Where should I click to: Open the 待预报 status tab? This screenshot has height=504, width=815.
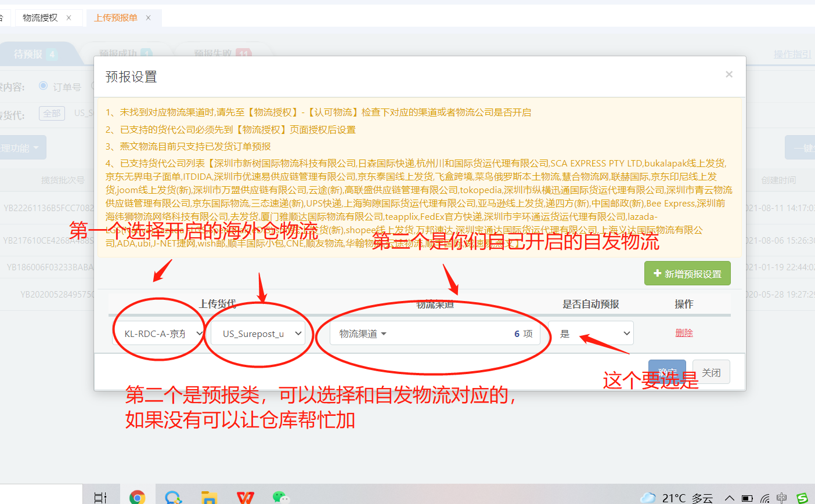click(35, 54)
